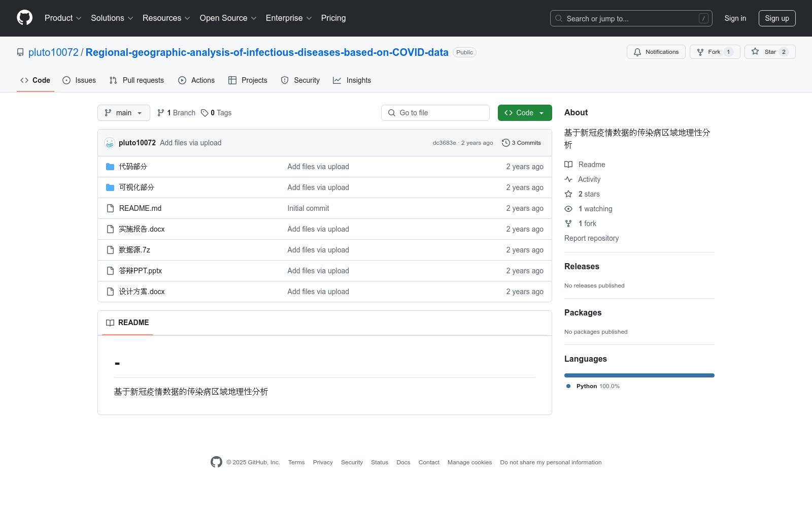Expand the Open Source menu
The width and height of the screenshot is (812, 508).
pyautogui.click(x=228, y=18)
